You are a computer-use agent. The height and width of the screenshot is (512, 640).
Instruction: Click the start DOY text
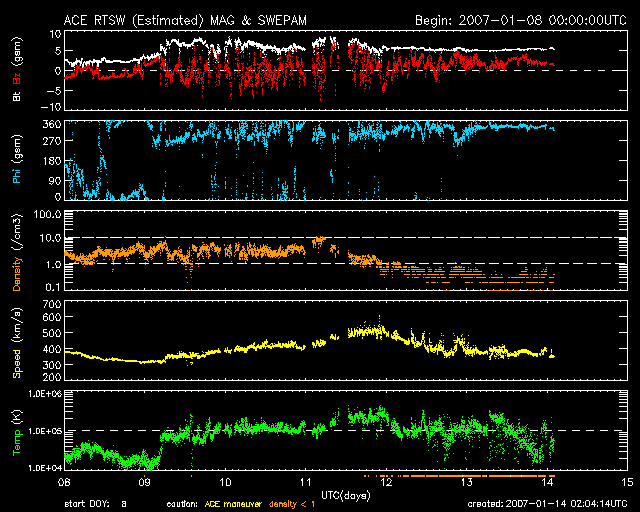click(x=96, y=504)
